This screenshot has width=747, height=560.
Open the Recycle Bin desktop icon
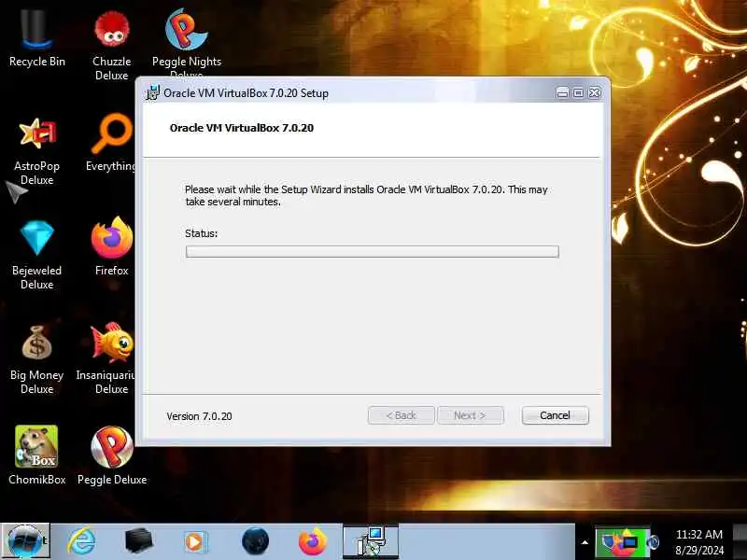click(36, 38)
